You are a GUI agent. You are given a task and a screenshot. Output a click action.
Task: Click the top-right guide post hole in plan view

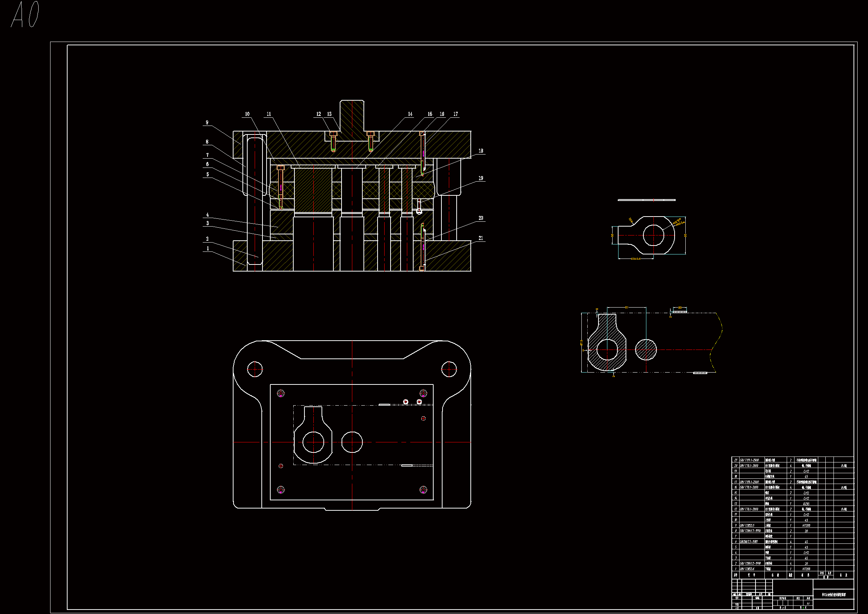[449, 369]
